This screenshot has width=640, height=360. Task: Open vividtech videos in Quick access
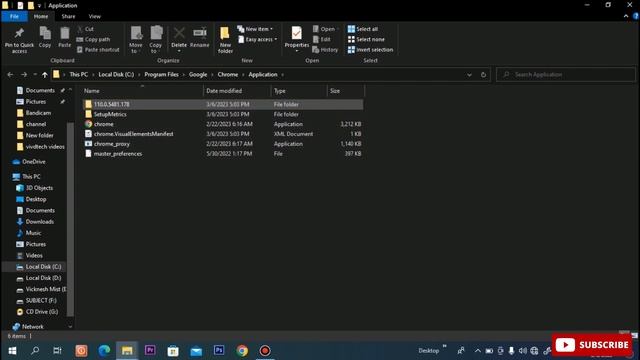click(40, 147)
